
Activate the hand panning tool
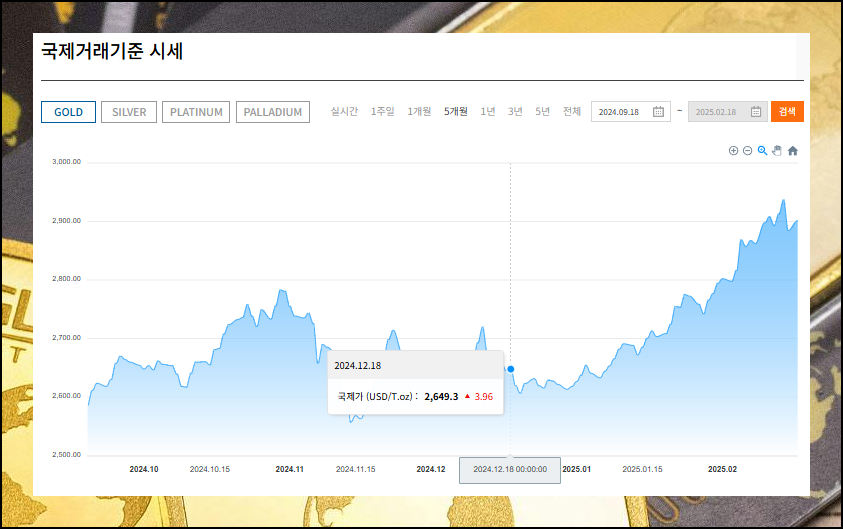[x=777, y=151]
